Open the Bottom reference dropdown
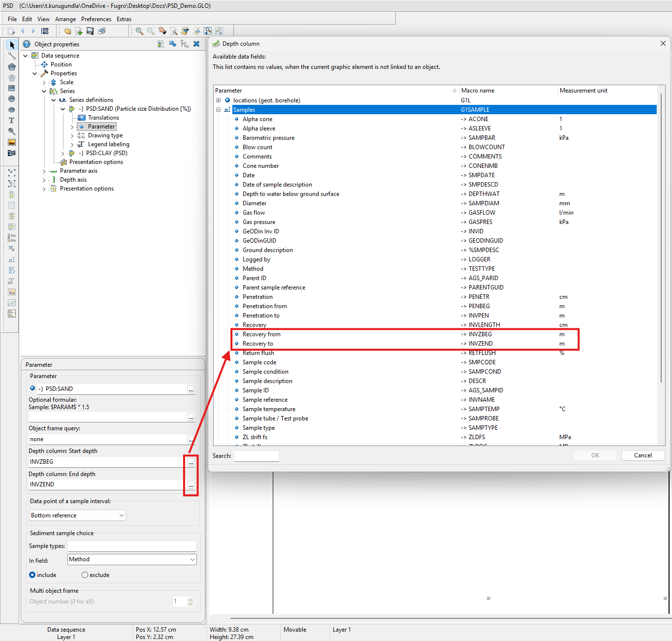 coord(77,515)
